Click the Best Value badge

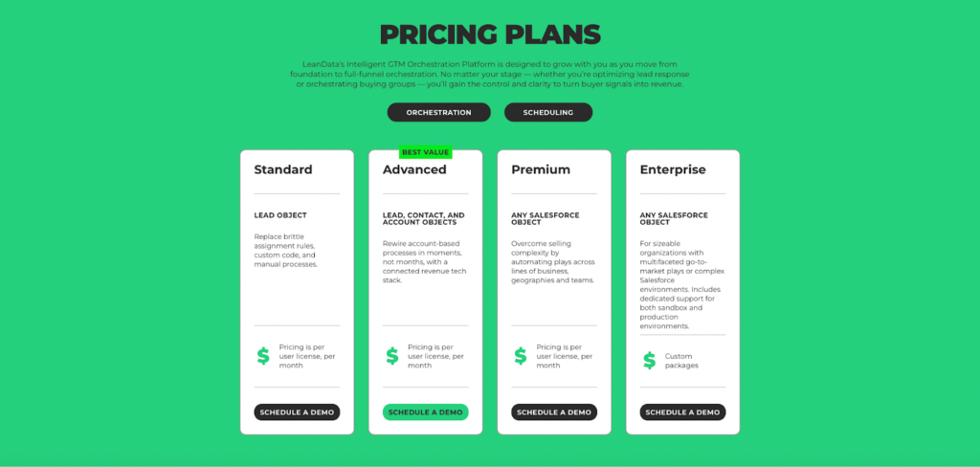point(425,152)
